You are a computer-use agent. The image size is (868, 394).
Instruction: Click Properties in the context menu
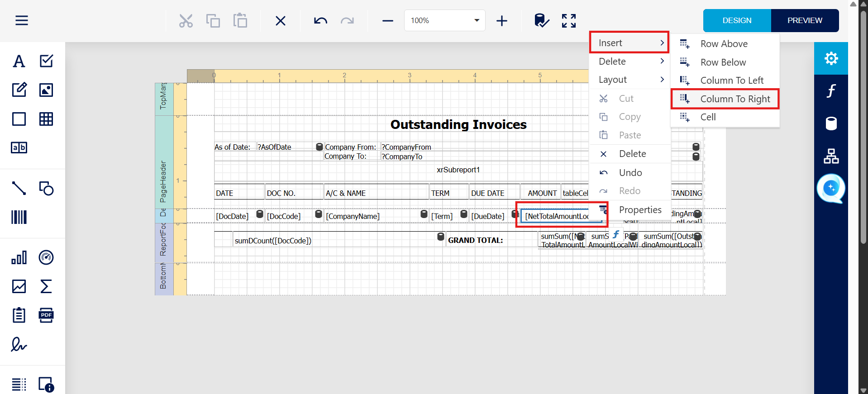[640, 210]
